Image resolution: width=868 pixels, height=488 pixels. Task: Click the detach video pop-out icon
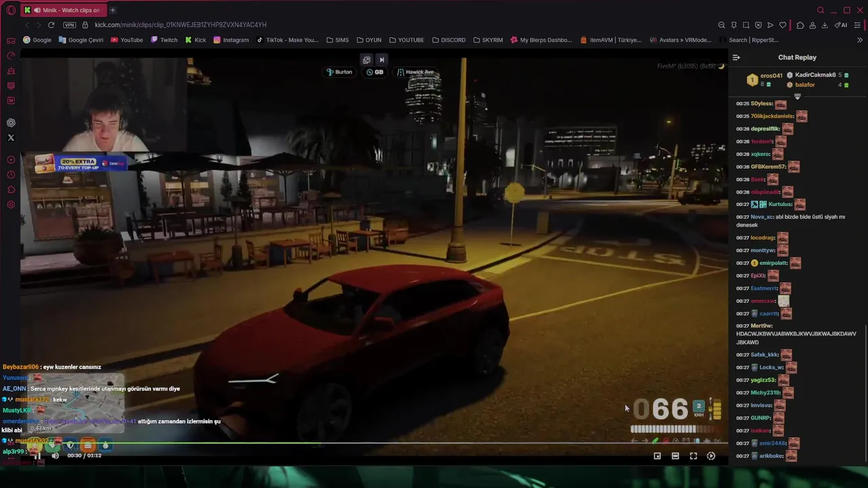tap(366, 60)
